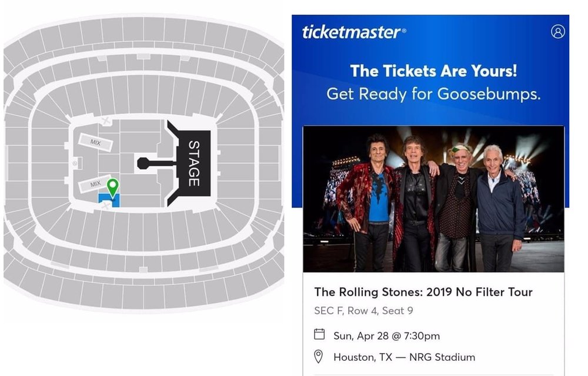Click the round runway end of stage
This screenshot has width=588, height=376.
(143, 163)
